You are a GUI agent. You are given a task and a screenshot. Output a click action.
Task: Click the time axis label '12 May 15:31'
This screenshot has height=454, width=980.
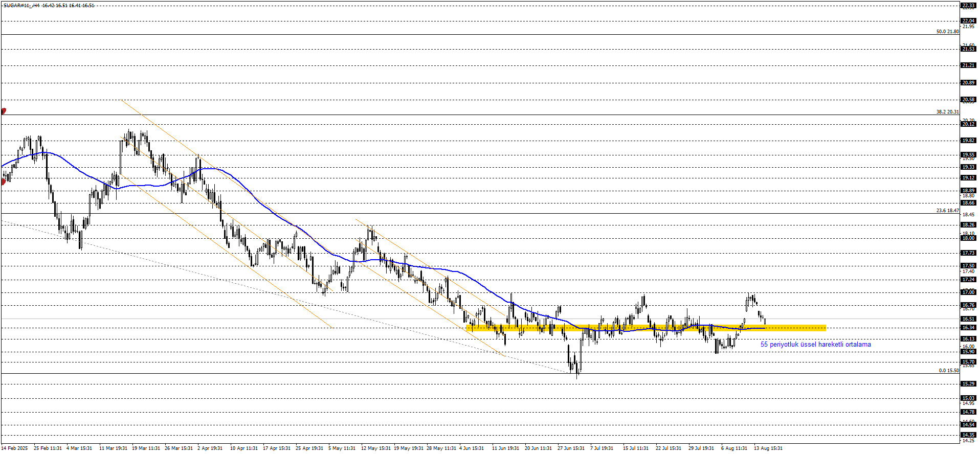tap(375, 448)
